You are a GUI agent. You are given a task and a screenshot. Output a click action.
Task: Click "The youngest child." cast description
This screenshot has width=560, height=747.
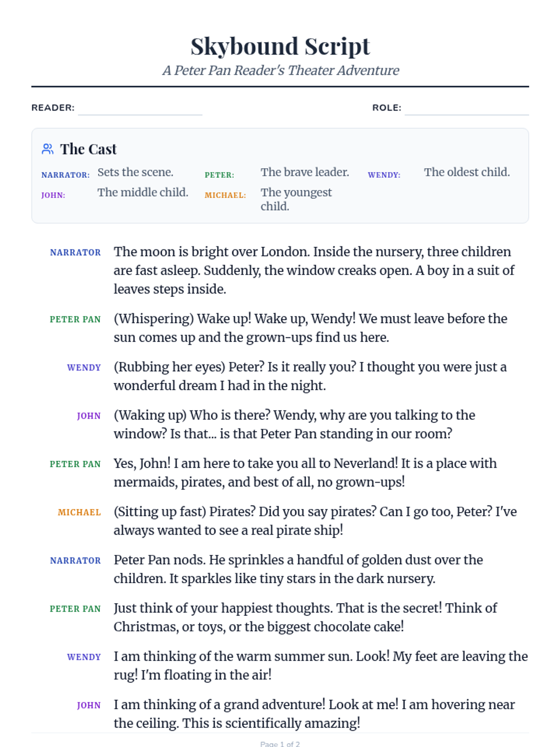click(296, 199)
